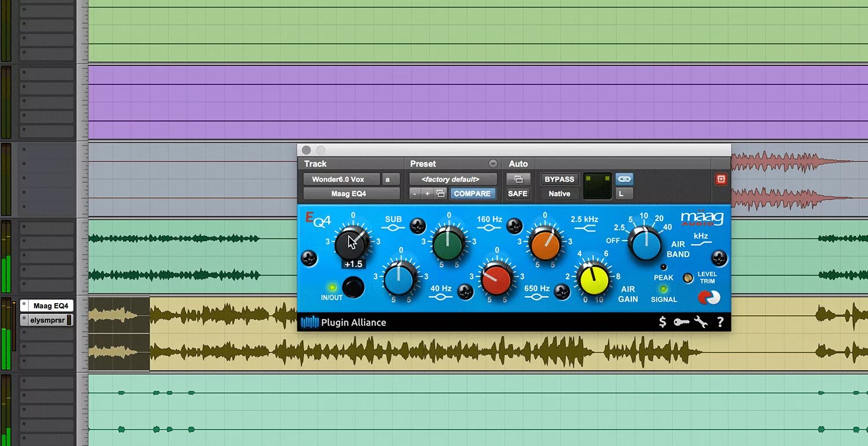Click the purple track lane
The height and width of the screenshot is (446, 868).
pos(477,102)
